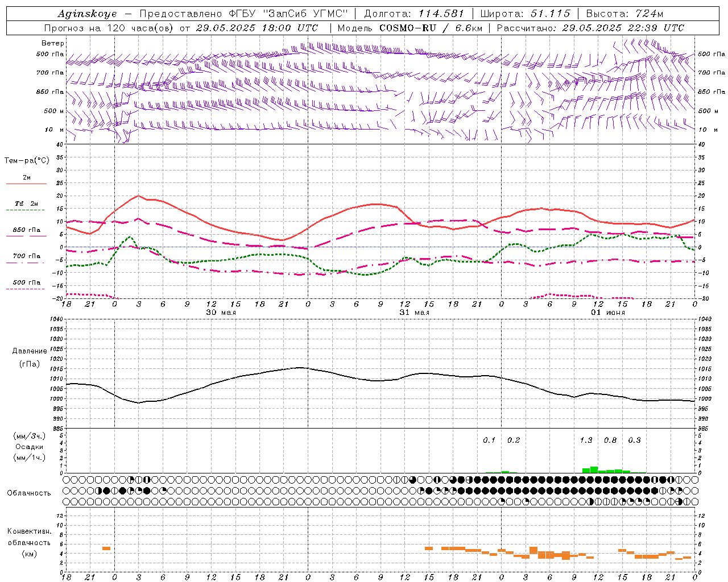Click the Долгота: 114.581 longitude value
The image size is (728, 582).
pos(414,14)
